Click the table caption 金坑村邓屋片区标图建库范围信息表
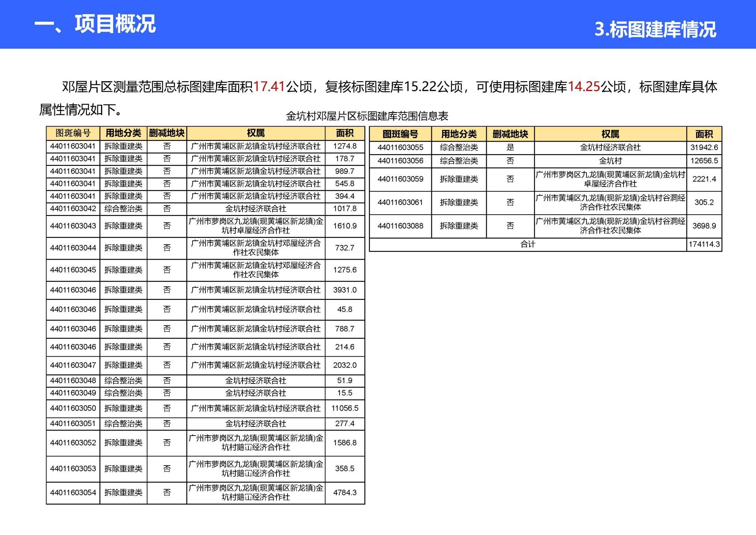Image resolution: width=756 pixels, height=535 pixels. [x=367, y=116]
